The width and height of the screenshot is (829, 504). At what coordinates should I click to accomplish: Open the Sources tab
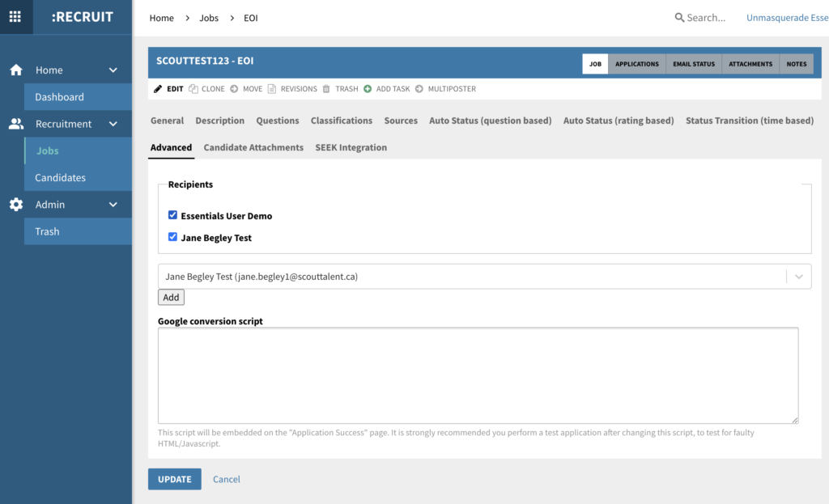point(401,121)
